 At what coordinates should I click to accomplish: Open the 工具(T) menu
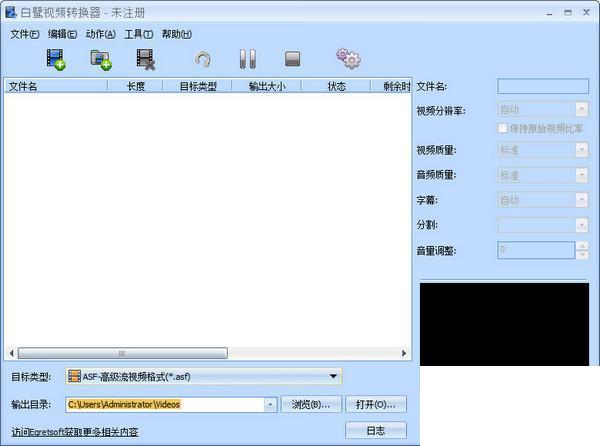[139, 34]
